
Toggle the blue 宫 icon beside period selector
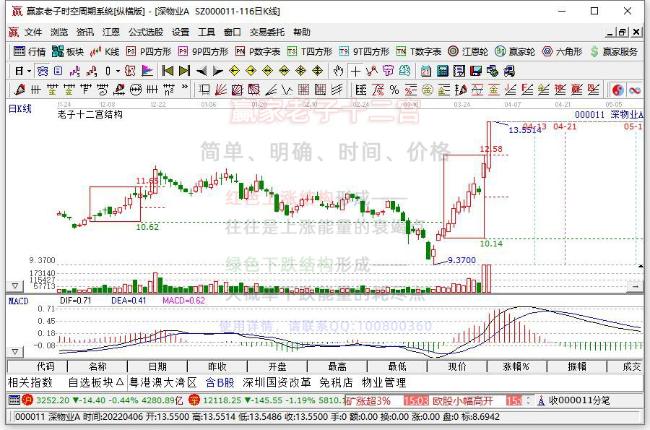43,71
